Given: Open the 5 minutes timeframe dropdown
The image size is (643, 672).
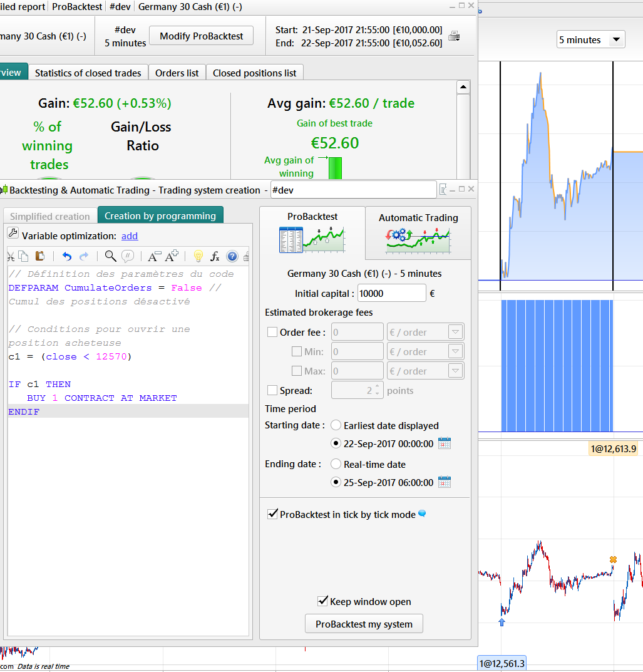Looking at the screenshot, I should tap(591, 40).
